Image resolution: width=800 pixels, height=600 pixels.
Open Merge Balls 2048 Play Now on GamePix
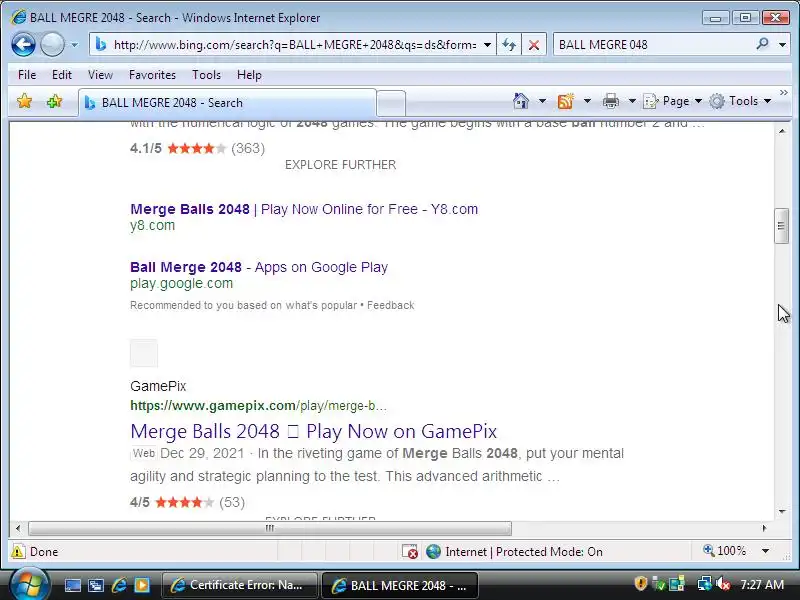tap(314, 432)
